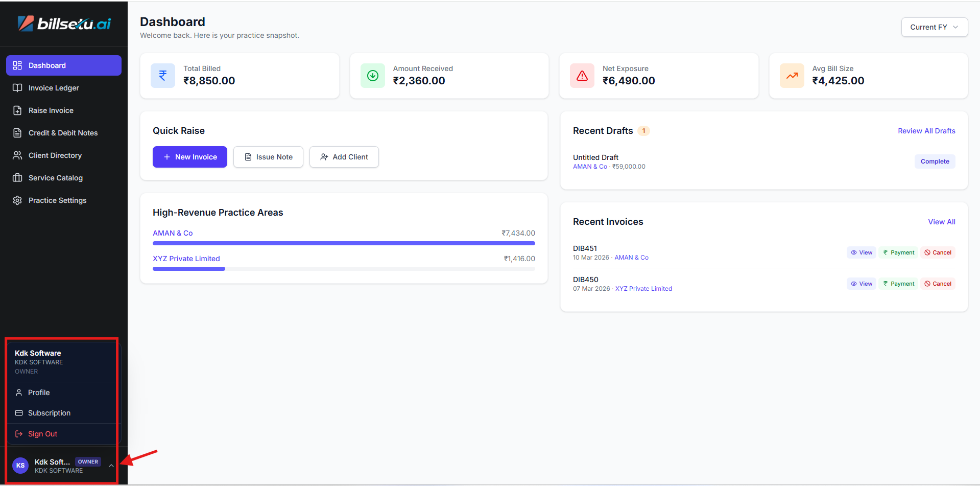Go to Credit & Debit Notes
This screenshot has height=486, width=980.
63,133
